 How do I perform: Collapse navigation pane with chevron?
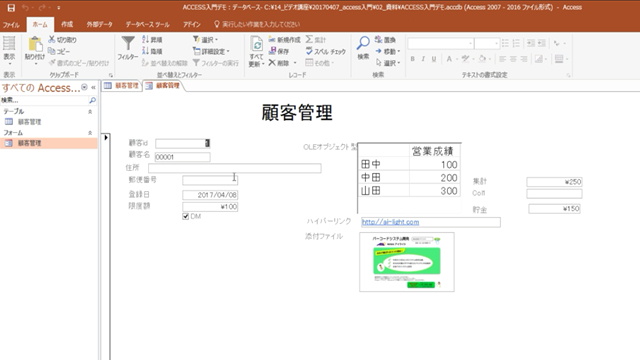(x=93, y=87)
